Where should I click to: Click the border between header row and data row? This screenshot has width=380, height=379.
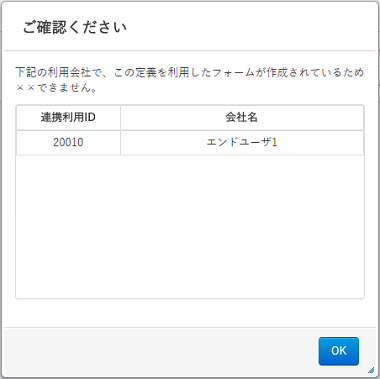click(x=190, y=130)
